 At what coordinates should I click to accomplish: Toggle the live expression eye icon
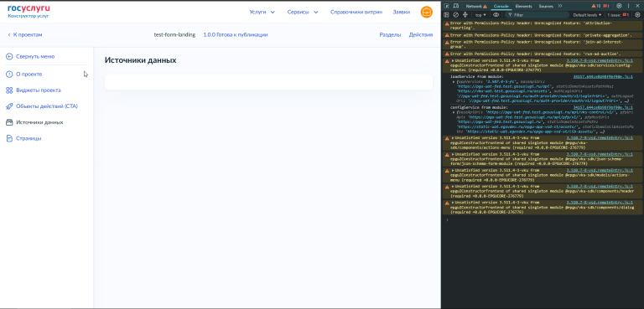[x=496, y=15]
